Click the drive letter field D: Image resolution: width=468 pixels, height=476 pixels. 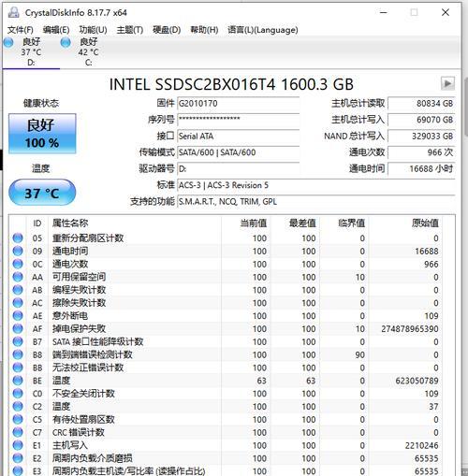tap(239, 169)
